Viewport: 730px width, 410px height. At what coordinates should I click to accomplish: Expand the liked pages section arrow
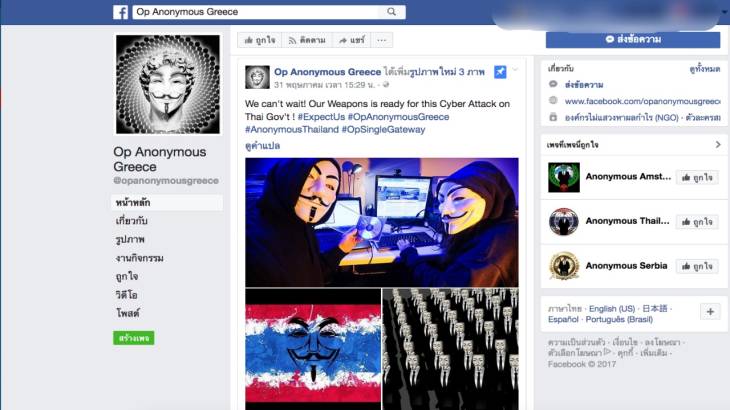point(717,145)
